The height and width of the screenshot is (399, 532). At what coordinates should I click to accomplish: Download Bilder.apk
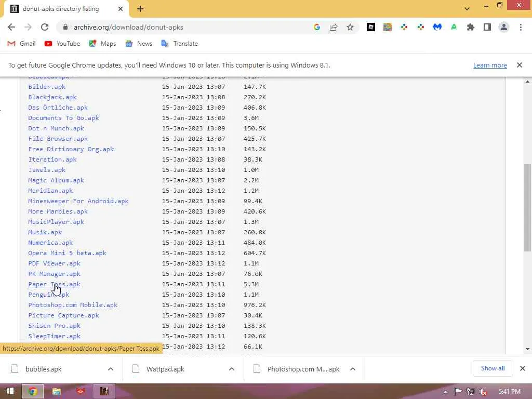click(47, 87)
